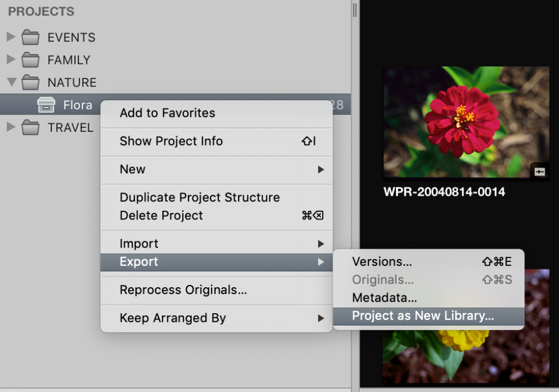This screenshot has height=392, width=559.
Task: Export Versions from the submenu
Action: [x=382, y=262]
